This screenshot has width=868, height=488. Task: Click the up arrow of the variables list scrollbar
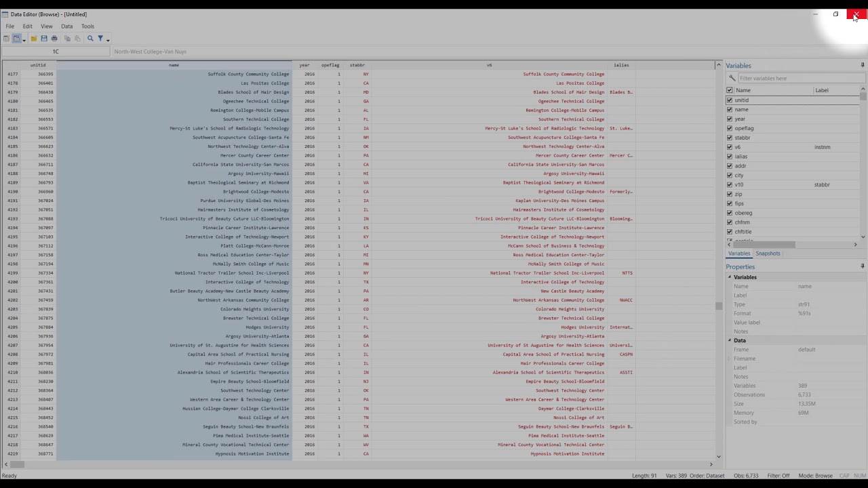pyautogui.click(x=863, y=89)
